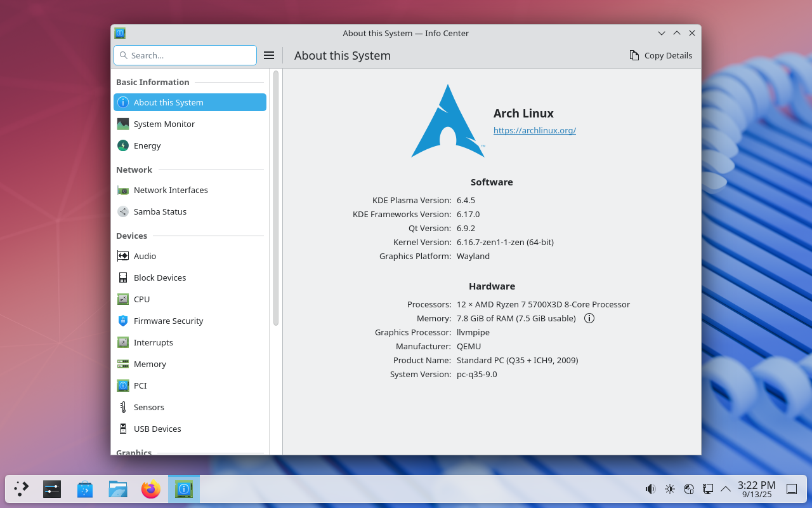The width and height of the screenshot is (812, 508).
Task: Open the volume control in system tray
Action: click(x=650, y=489)
